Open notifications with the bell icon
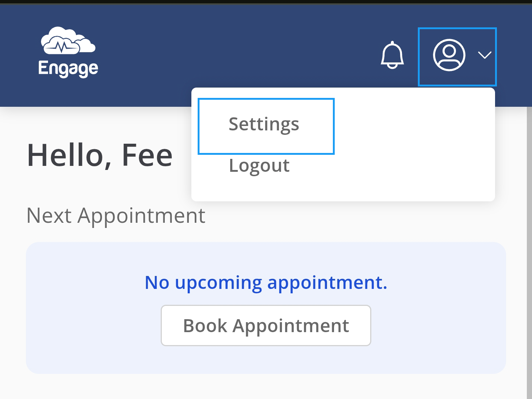 coord(392,55)
